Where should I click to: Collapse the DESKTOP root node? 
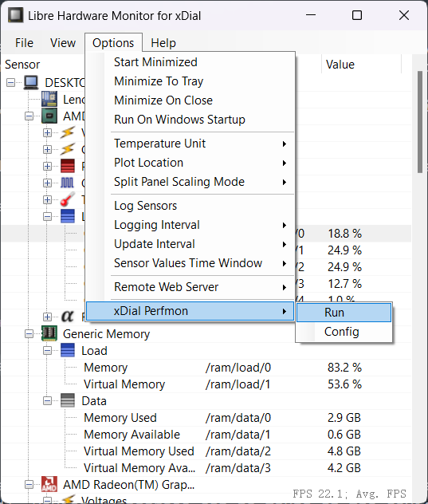point(10,83)
